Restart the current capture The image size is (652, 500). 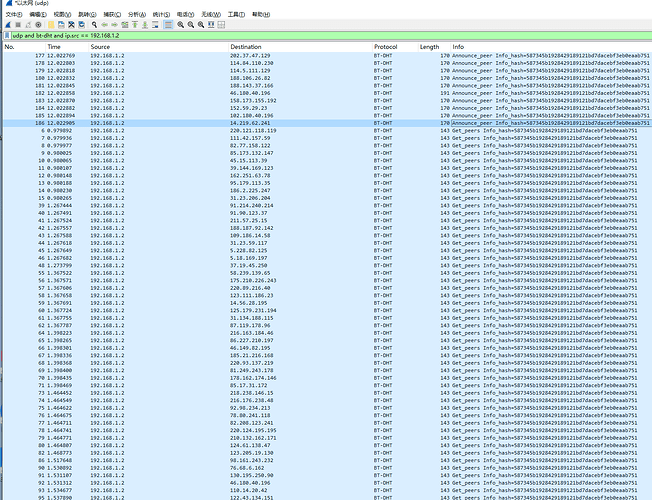[28, 25]
